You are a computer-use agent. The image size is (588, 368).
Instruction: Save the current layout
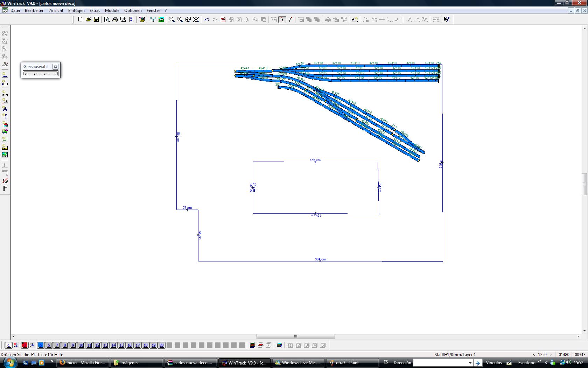pos(96,20)
